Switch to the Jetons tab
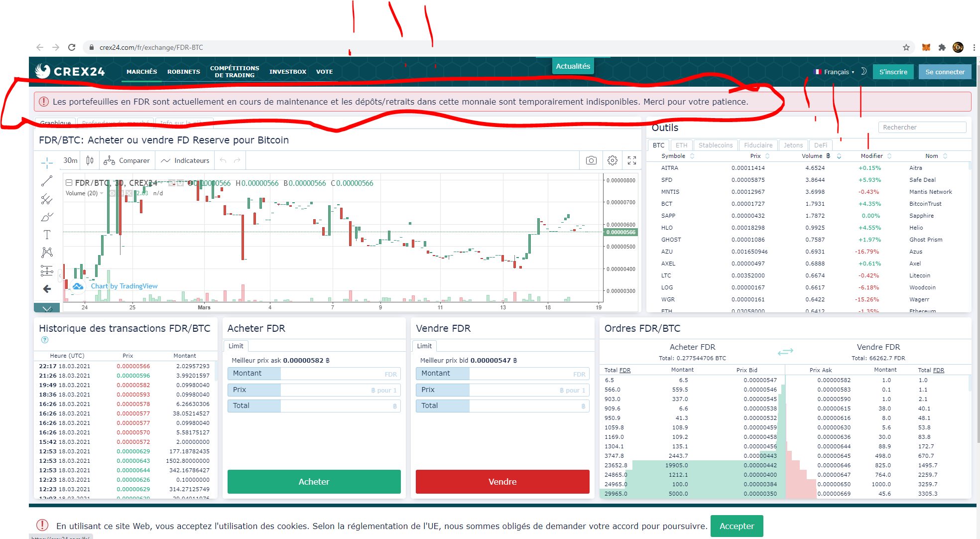 [793, 145]
